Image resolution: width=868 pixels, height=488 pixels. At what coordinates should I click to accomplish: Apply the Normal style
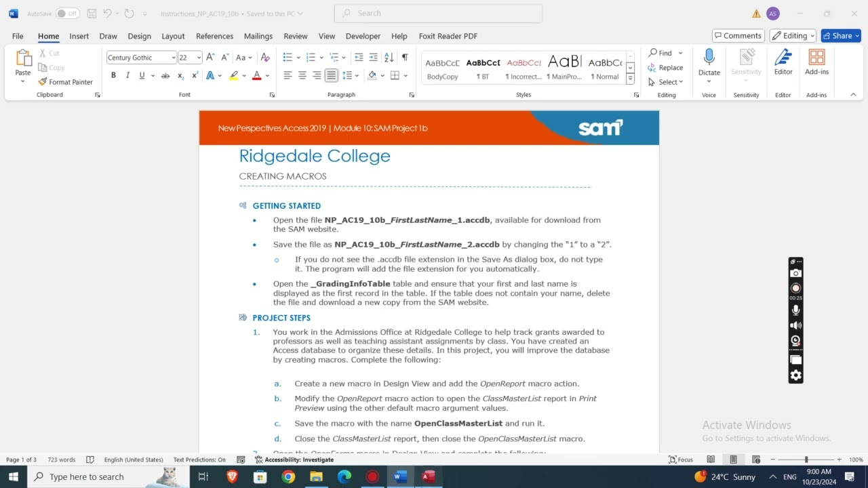tap(605, 68)
